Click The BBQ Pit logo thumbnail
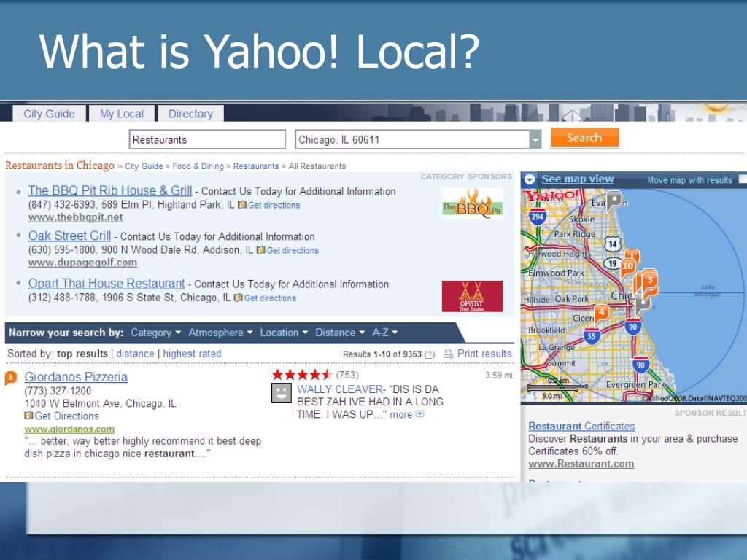 click(x=472, y=203)
